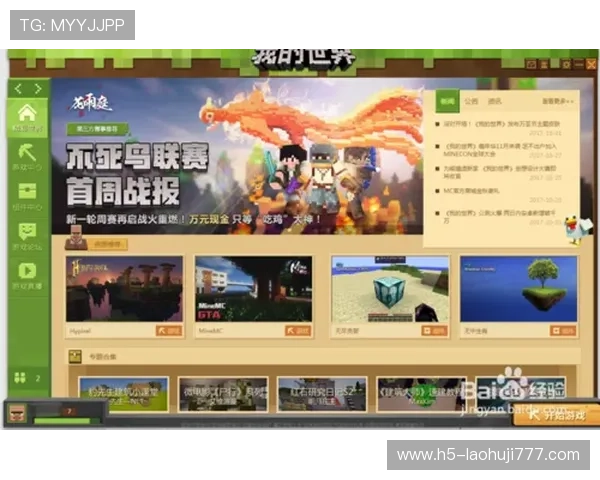Click the orange button on the MineMC card
Viewport: 600px width, 480px height.
(298, 330)
